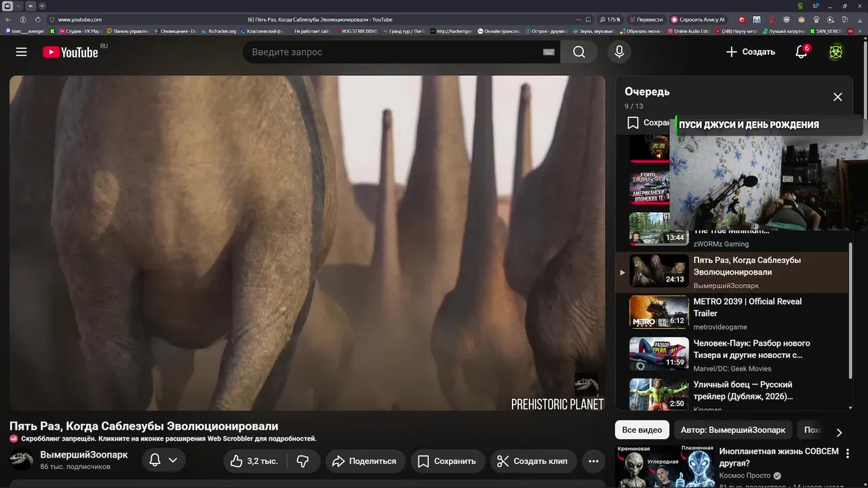Bookmark the page with address bar bookmark icon
Viewport: 868px width, 488px height.
[x=588, y=20]
